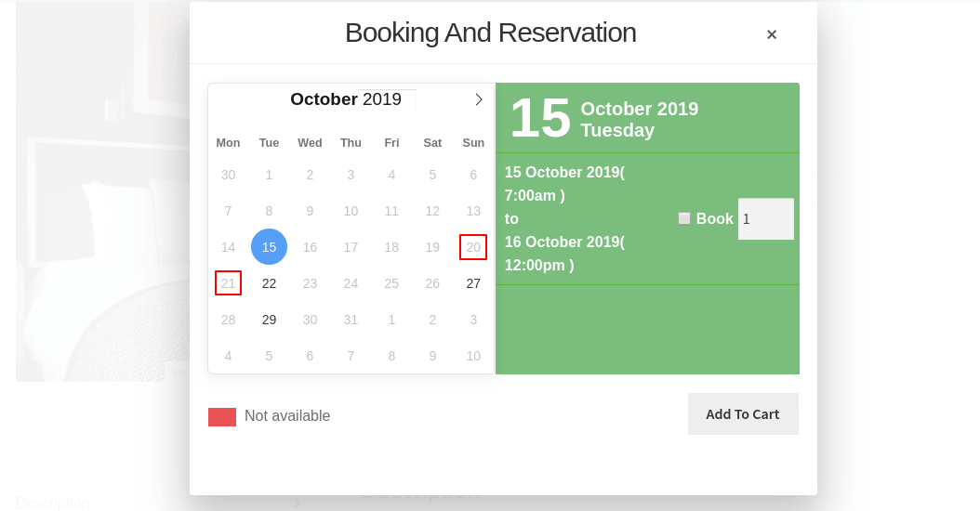Select October 31 in the calendar
This screenshot has height=511, width=980.
351,320
